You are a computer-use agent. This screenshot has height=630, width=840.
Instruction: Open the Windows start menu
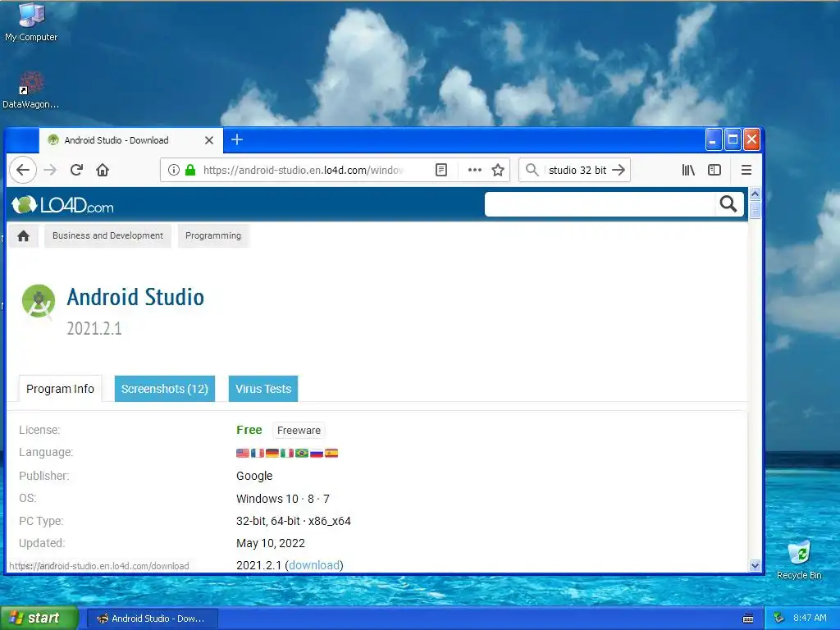click(x=39, y=618)
